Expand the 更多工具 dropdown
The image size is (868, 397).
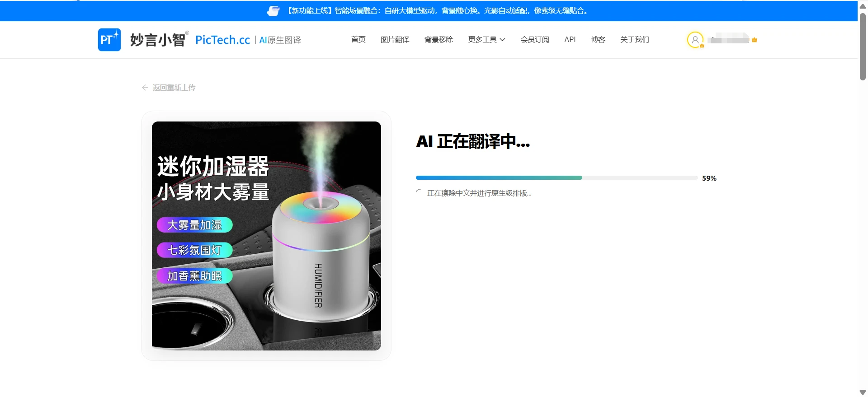pyautogui.click(x=486, y=40)
